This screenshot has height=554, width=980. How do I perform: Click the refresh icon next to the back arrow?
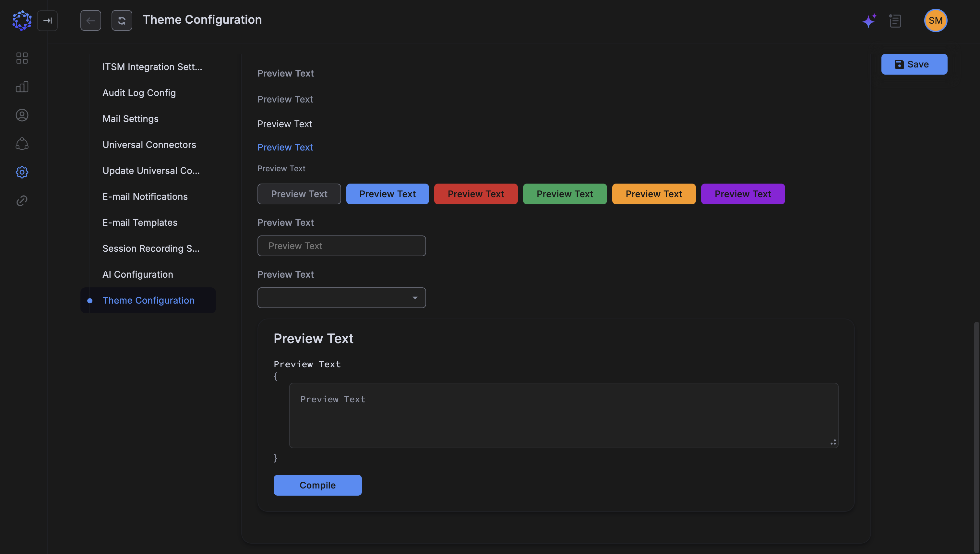click(x=122, y=20)
